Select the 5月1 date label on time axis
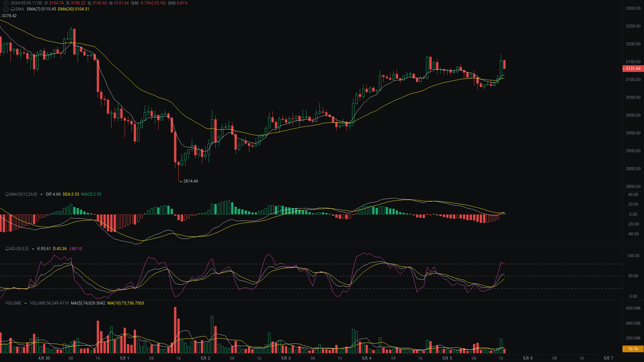 [124, 358]
